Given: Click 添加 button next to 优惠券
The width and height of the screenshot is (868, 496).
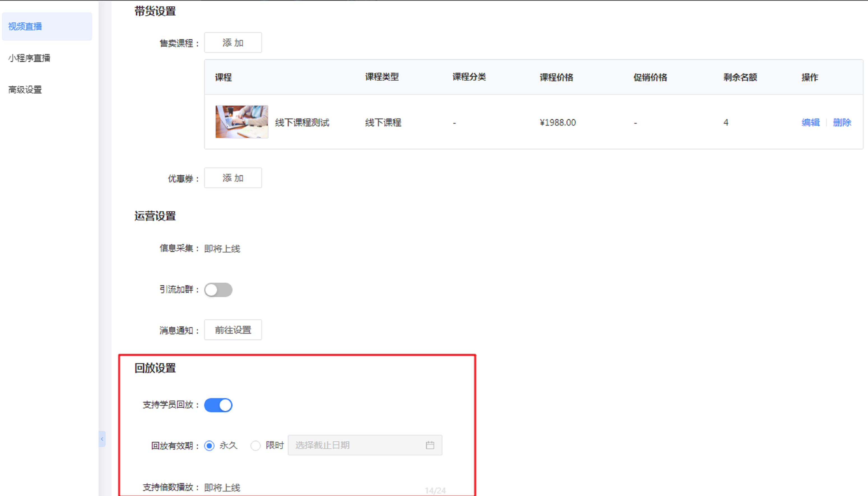Looking at the screenshot, I should click(233, 178).
